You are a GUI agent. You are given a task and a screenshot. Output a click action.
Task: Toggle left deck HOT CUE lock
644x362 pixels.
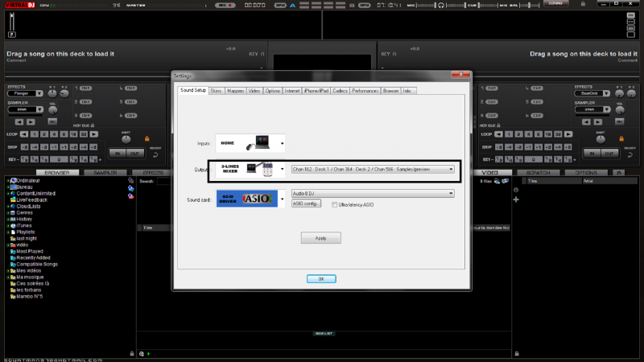click(x=93, y=125)
